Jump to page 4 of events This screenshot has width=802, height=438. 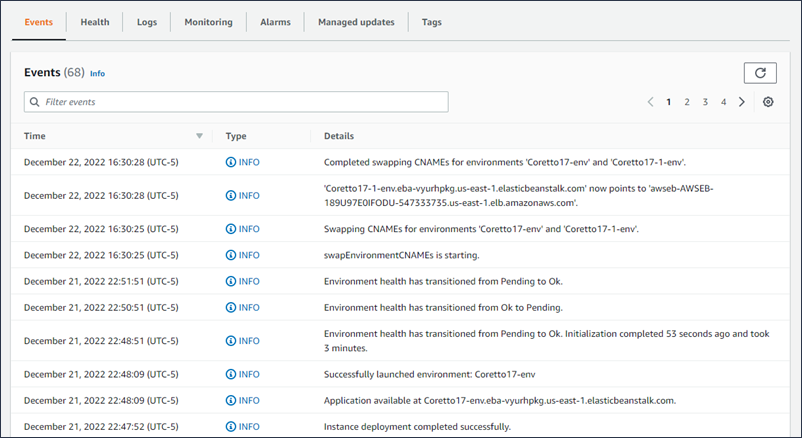pos(723,102)
